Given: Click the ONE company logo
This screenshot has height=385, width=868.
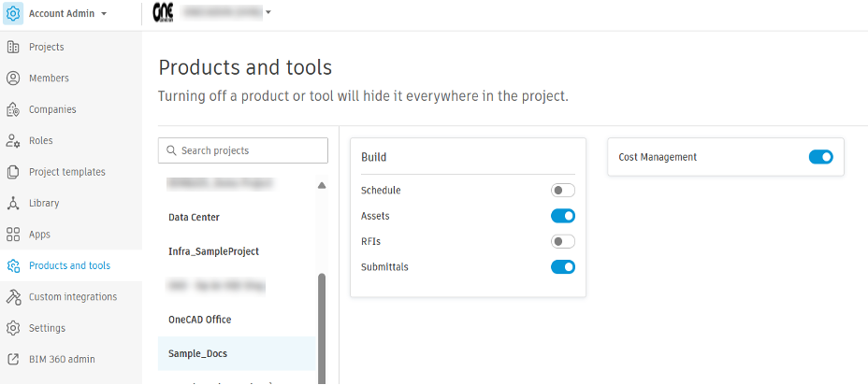Looking at the screenshot, I should pos(164,12).
